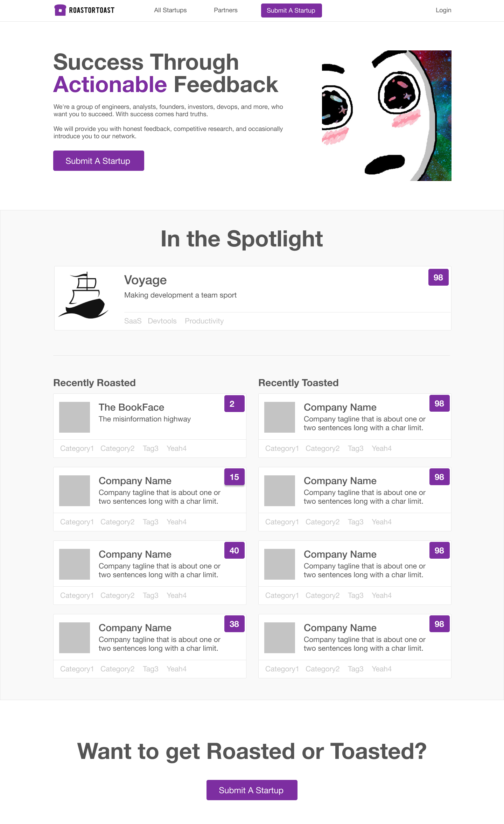This screenshot has height=824, width=504.
Task: Click the score badge showing 15
Action: [234, 477]
